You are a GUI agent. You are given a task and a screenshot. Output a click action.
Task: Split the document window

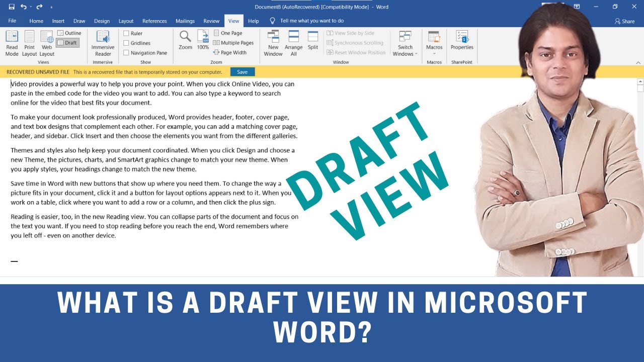(x=313, y=40)
